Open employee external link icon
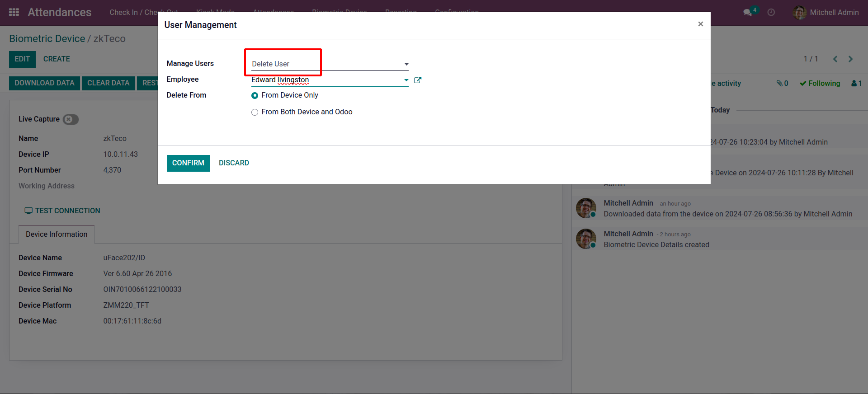The height and width of the screenshot is (394, 868). (418, 80)
